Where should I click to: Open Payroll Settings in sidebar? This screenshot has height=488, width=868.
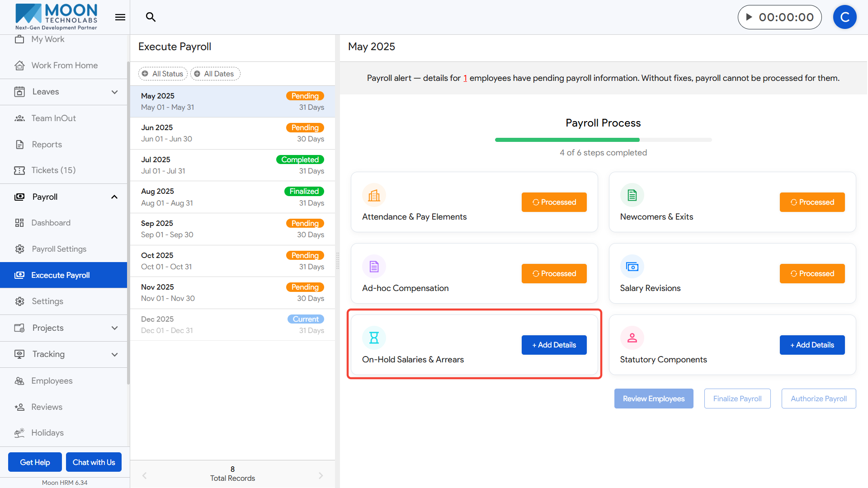tap(59, 249)
